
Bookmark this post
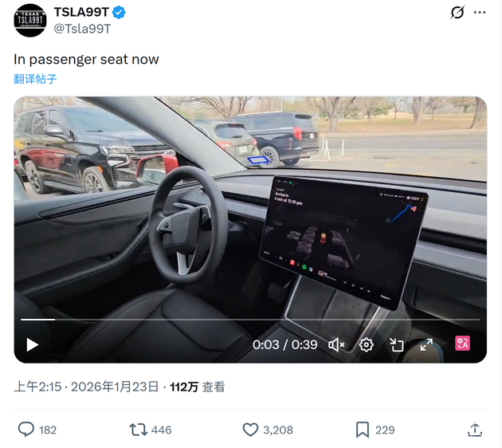point(363,430)
